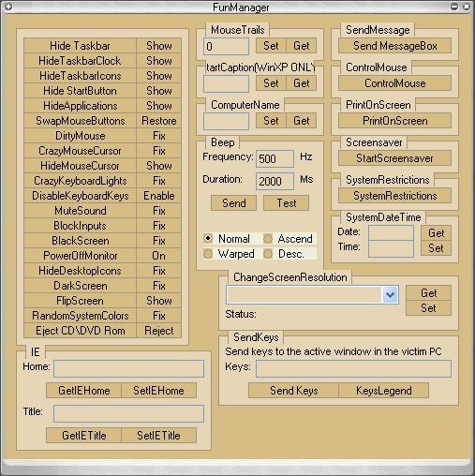The image size is (475, 476).
Task: Click the ControlMouse button
Action: [x=394, y=83]
